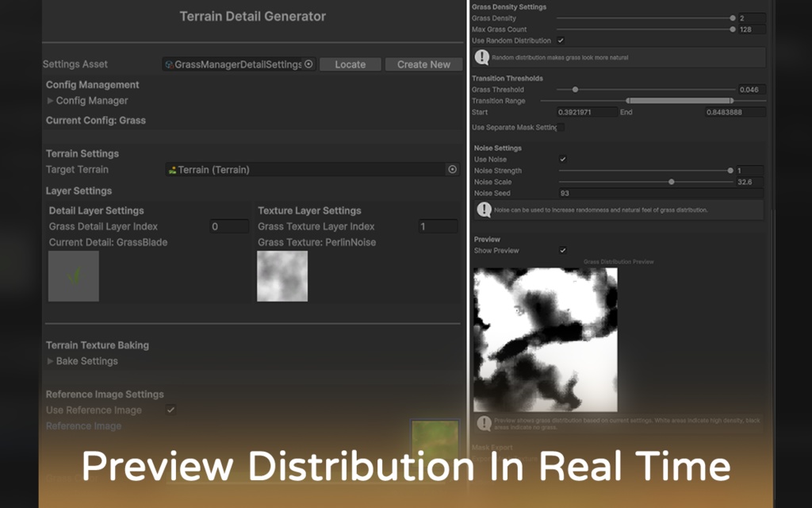Click the 'Grass Texture: PerlinNoise' label
Screen dimensions: 812x508
pyautogui.click(x=317, y=242)
